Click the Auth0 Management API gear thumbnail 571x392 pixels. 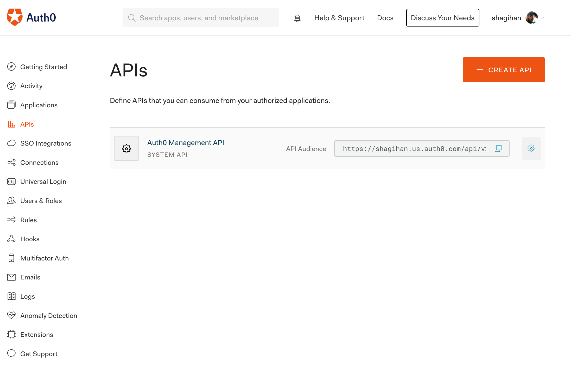coord(126,148)
